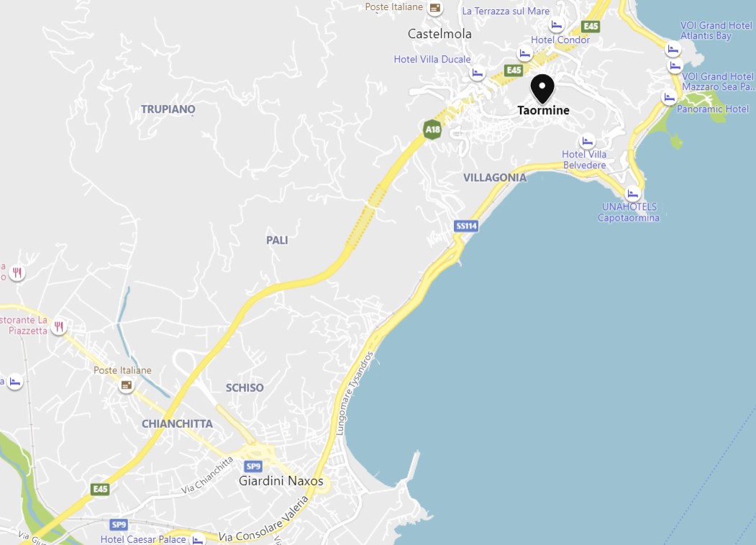
Task: Click the A18 highway shield
Action: coord(432,129)
